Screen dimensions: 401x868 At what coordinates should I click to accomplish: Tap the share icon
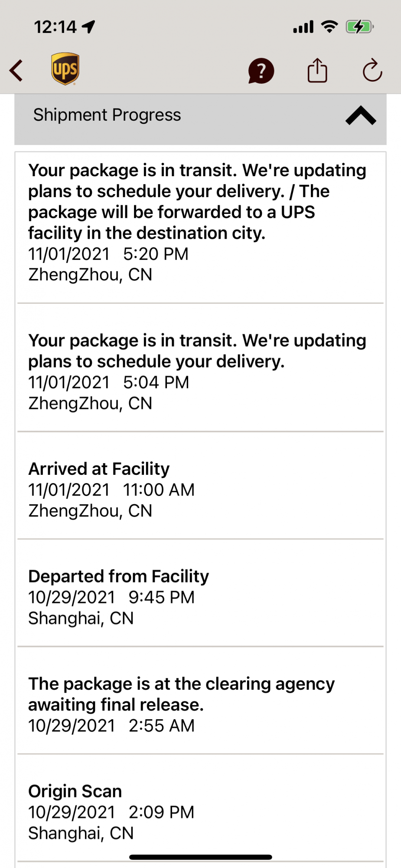click(x=317, y=70)
